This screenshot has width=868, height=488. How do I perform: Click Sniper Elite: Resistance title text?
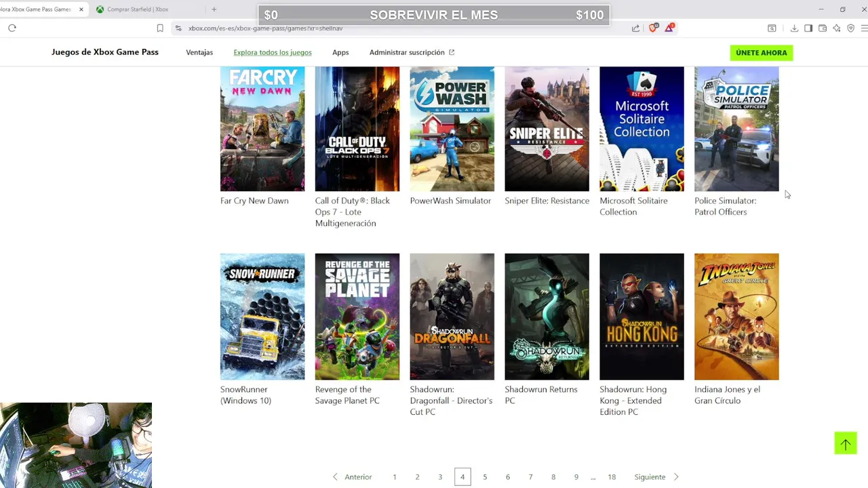[547, 201]
